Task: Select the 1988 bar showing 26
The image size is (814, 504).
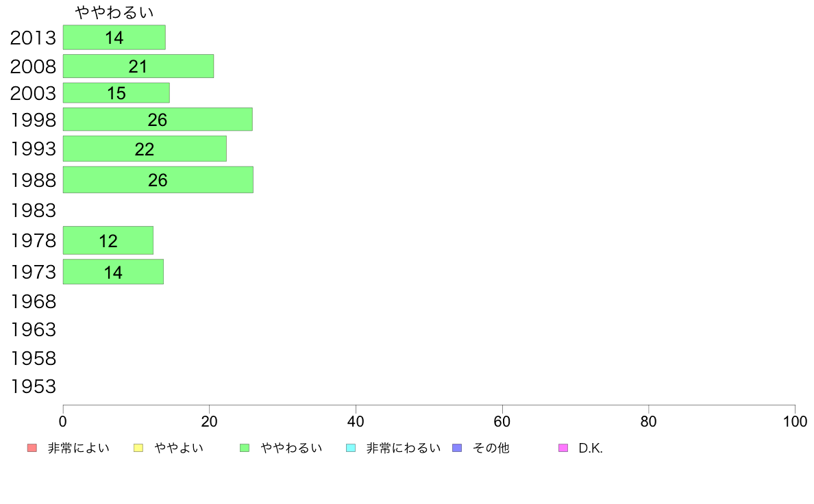Action: coord(158,179)
